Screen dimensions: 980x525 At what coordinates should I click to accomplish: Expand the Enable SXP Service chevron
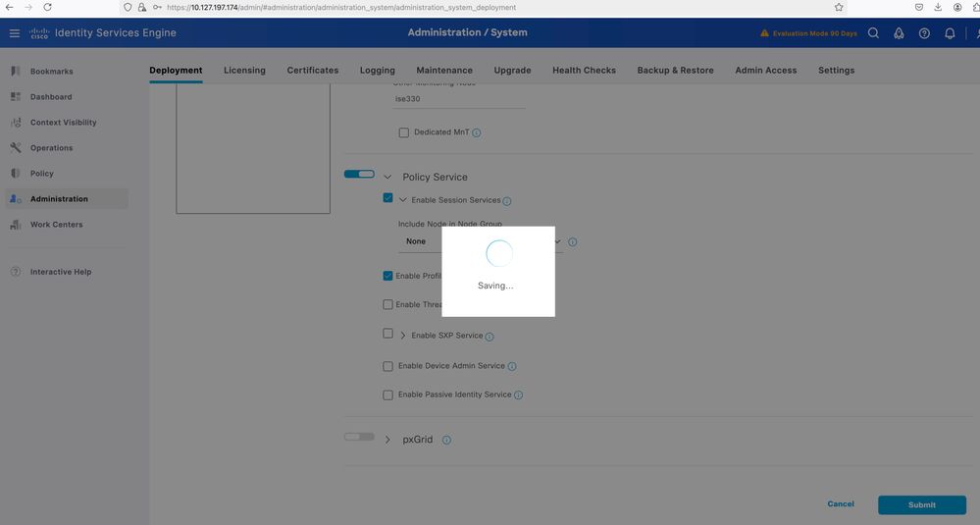[402, 336]
